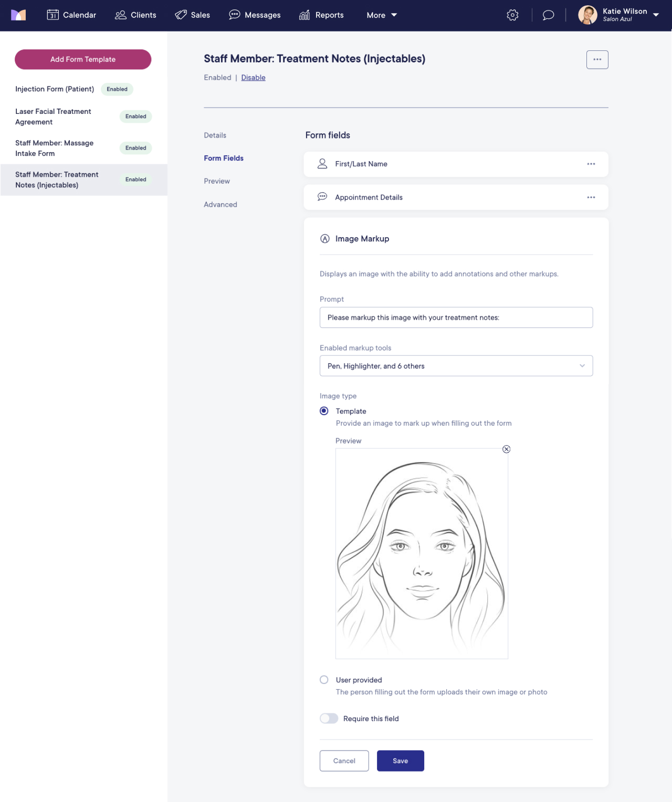Expand the More menu in the navbar
The height and width of the screenshot is (802, 672).
[381, 15]
